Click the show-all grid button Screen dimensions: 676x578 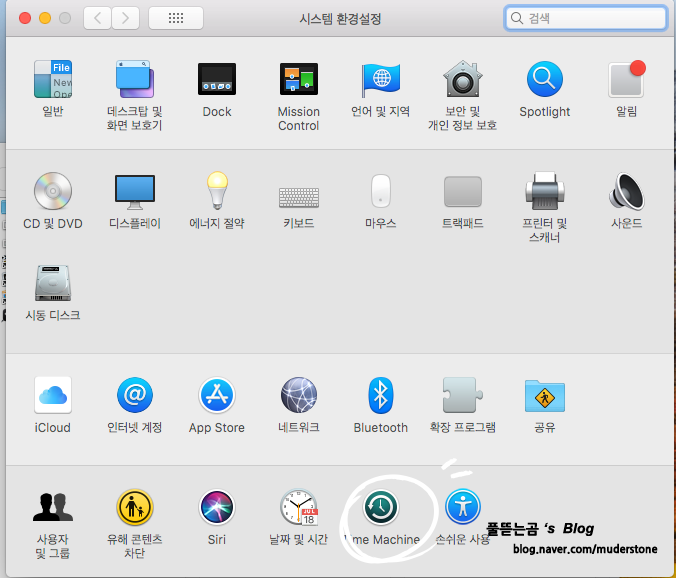point(176,18)
